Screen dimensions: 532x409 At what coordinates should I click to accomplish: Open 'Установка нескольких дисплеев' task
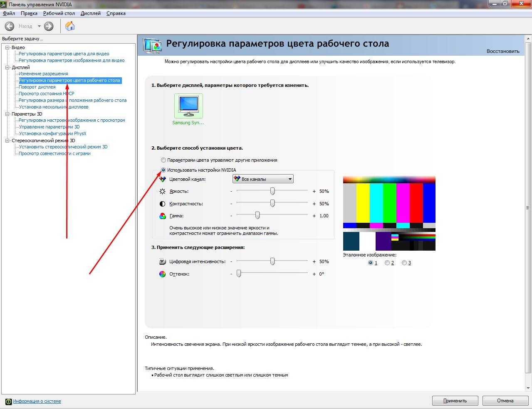pyautogui.click(x=54, y=107)
